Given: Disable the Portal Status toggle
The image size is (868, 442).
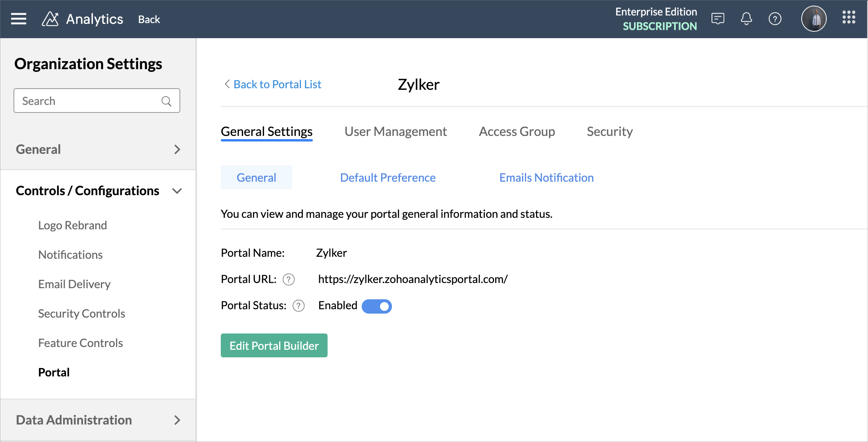Looking at the screenshot, I should [x=377, y=306].
